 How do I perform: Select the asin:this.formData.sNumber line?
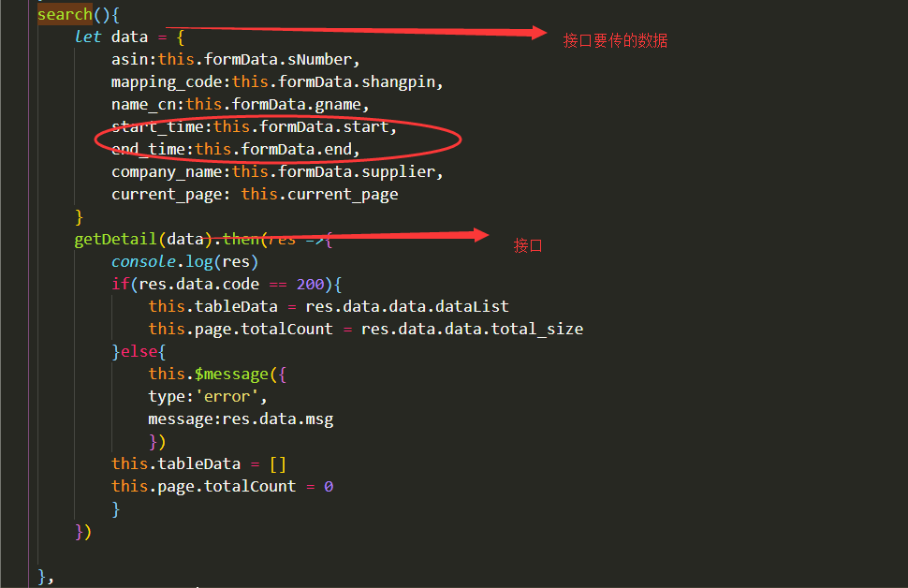pos(236,60)
